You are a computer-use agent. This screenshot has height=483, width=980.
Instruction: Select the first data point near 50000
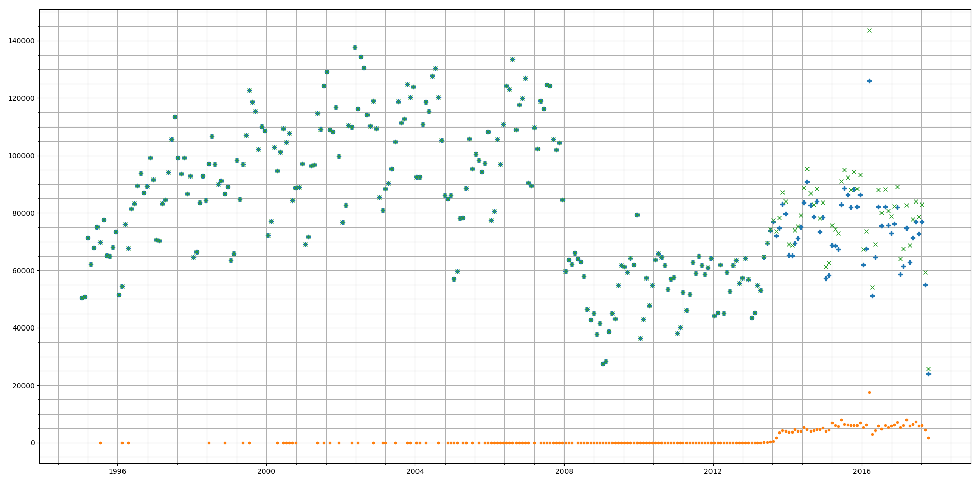click(82, 298)
